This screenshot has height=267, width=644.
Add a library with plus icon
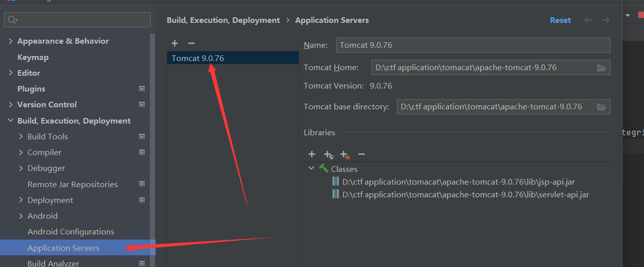click(x=312, y=154)
